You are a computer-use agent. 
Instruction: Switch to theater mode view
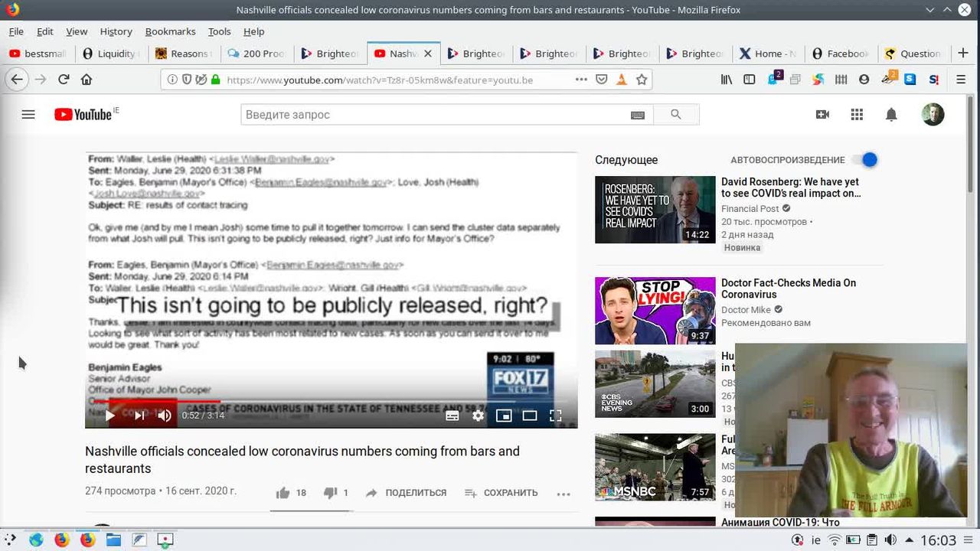pos(530,416)
